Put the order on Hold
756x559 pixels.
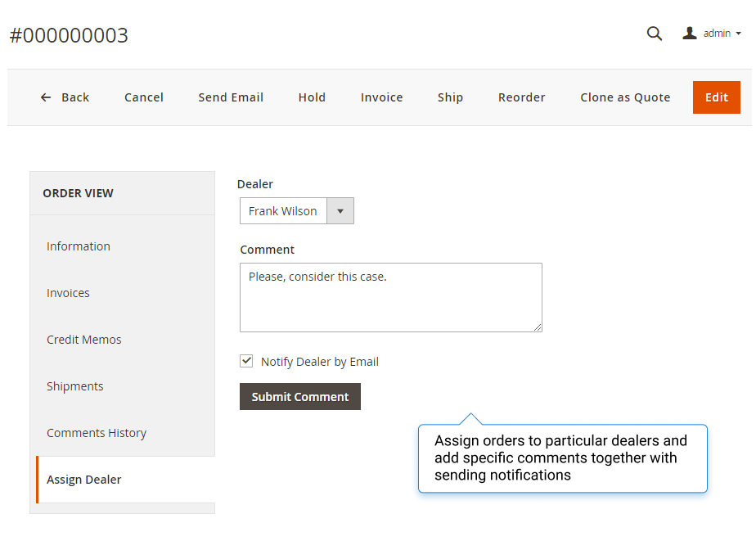coord(312,97)
